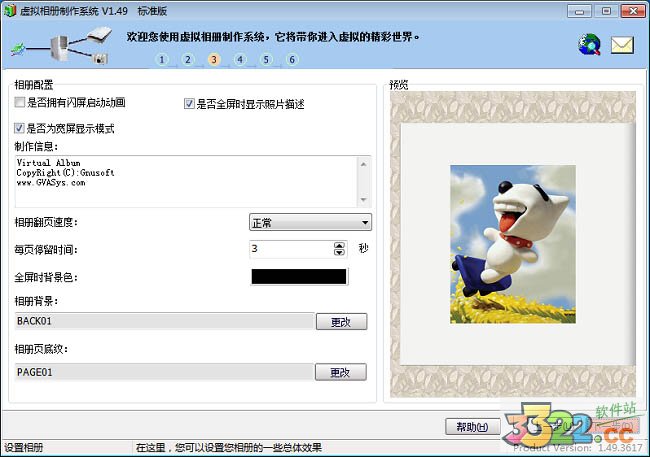Click the dog photo in preview
The image size is (650, 457).
[513, 244]
